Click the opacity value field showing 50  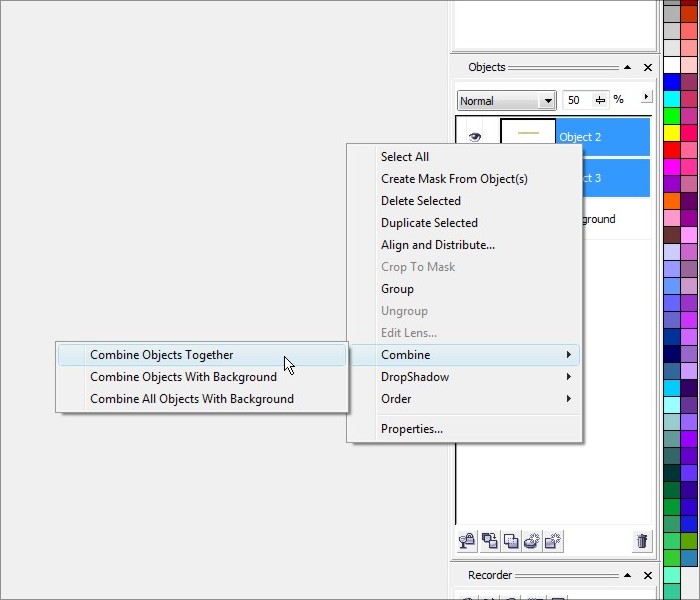coord(575,100)
